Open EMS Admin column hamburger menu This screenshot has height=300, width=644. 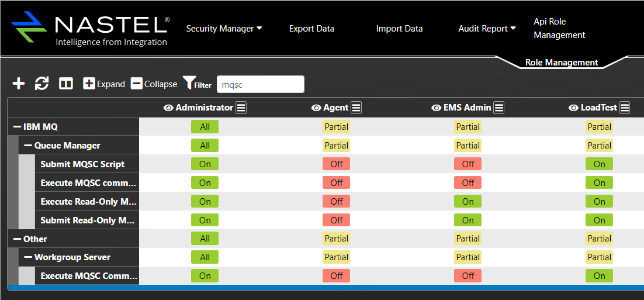498,108
